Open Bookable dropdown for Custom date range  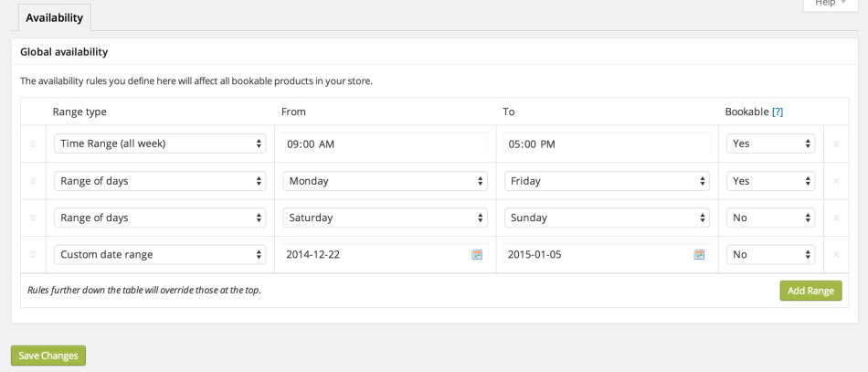click(x=770, y=254)
